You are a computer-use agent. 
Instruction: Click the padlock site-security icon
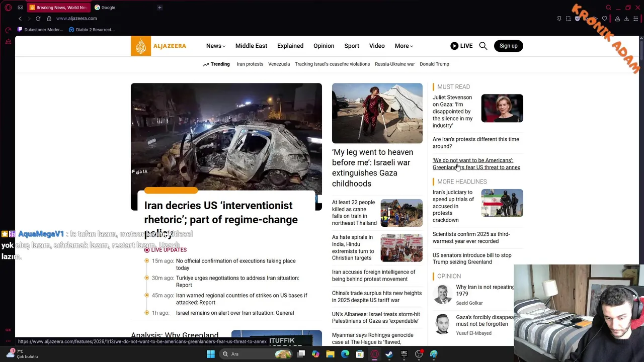49,19
